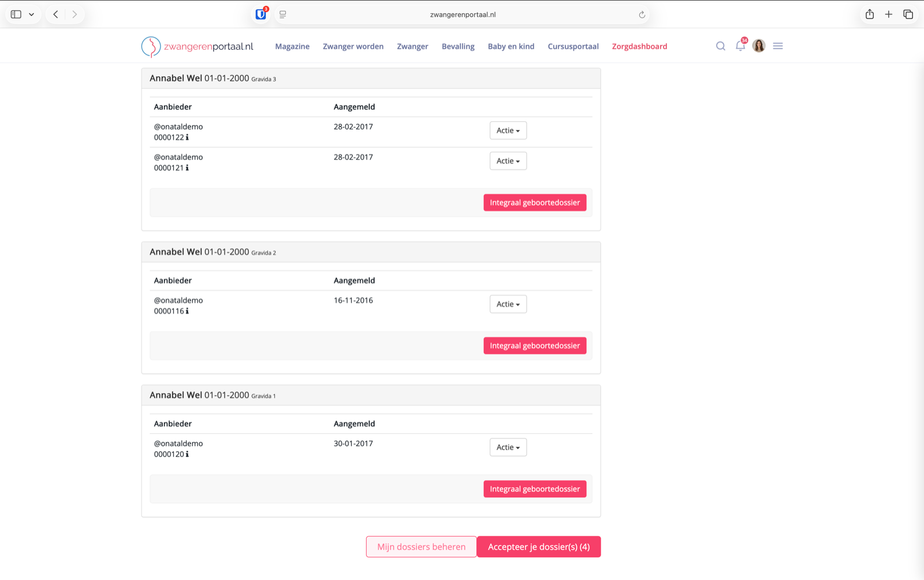Click Integraal geboortedossier for Gravida 1

coord(535,489)
